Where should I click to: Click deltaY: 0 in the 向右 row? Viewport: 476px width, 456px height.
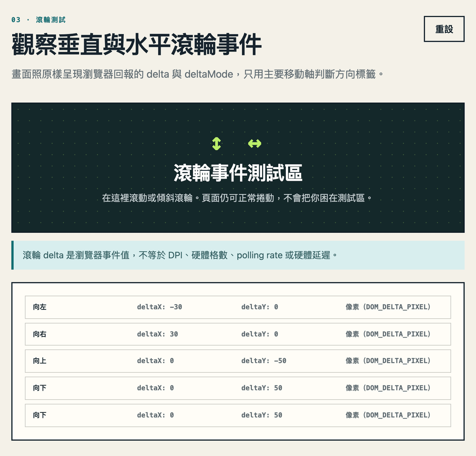(x=260, y=334)
